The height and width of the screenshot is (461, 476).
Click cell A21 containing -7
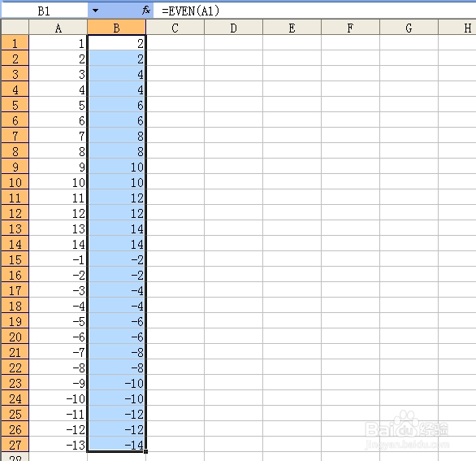[58, 352]
